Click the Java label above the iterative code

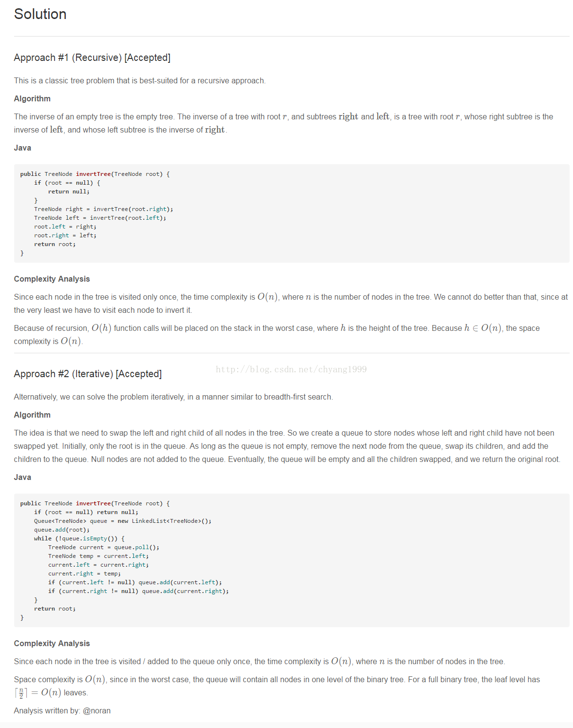pyautogui.click(x=22, y=477)
